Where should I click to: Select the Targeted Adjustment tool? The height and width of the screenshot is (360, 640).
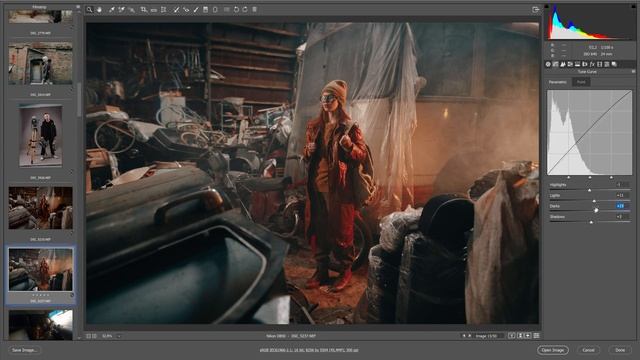131,9
